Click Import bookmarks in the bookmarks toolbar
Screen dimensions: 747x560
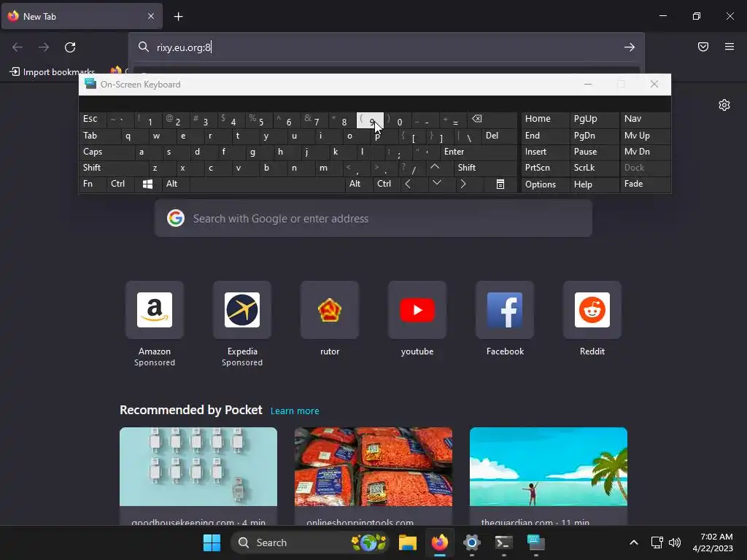[x=53, y=72]
